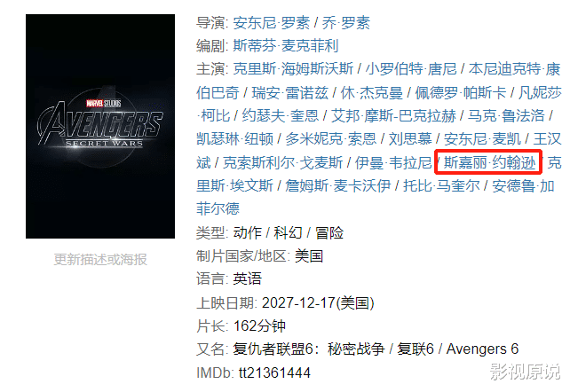
Task: Click the 马克·鲁法洛 cast link
Action: coord(506,116)
